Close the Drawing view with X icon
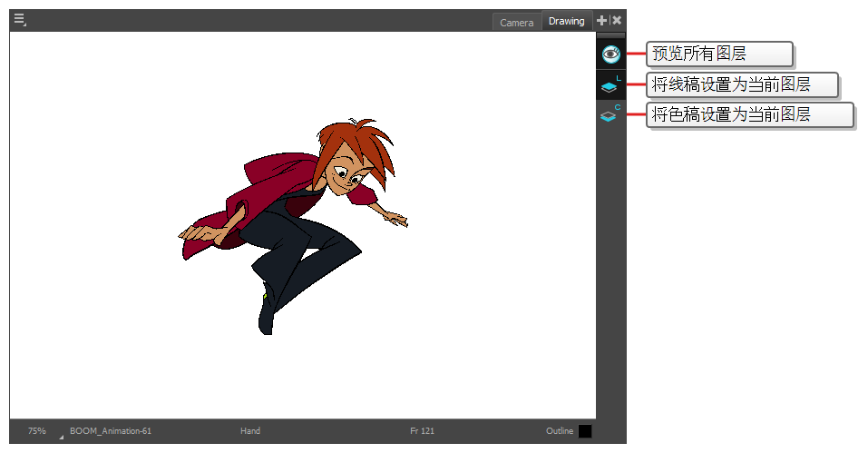Screen dimensions: 868x453 point(617,20)
